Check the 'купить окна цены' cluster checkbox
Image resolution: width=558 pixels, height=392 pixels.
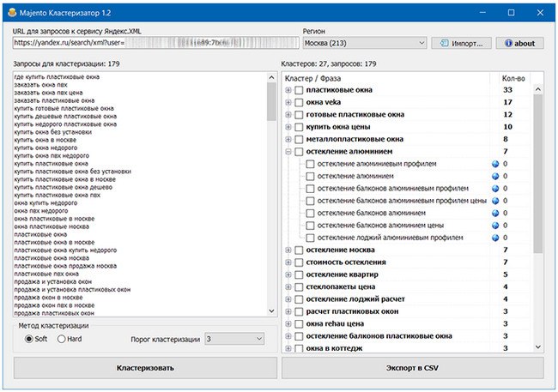coord(299,127)
